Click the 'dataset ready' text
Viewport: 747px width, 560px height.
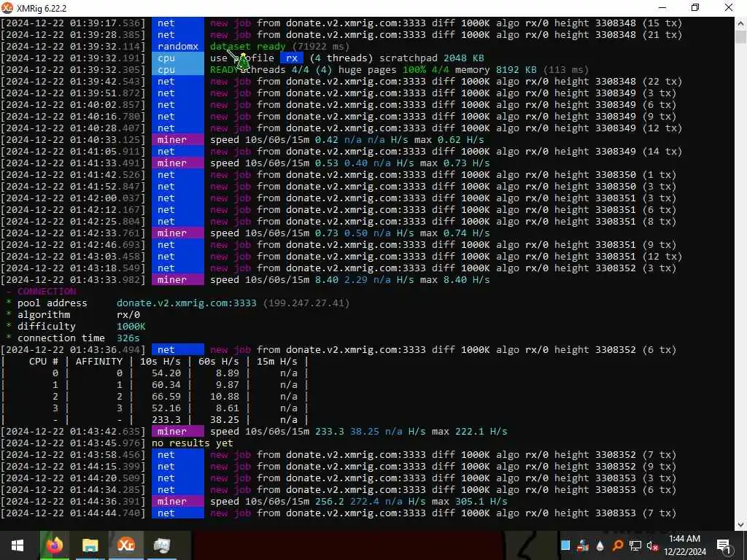click(248, 46)
